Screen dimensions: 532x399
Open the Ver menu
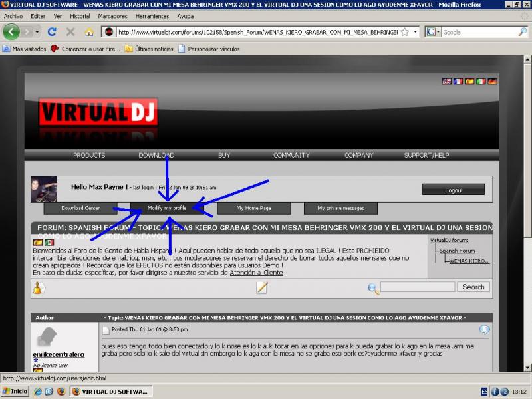(x=58, y=16)
